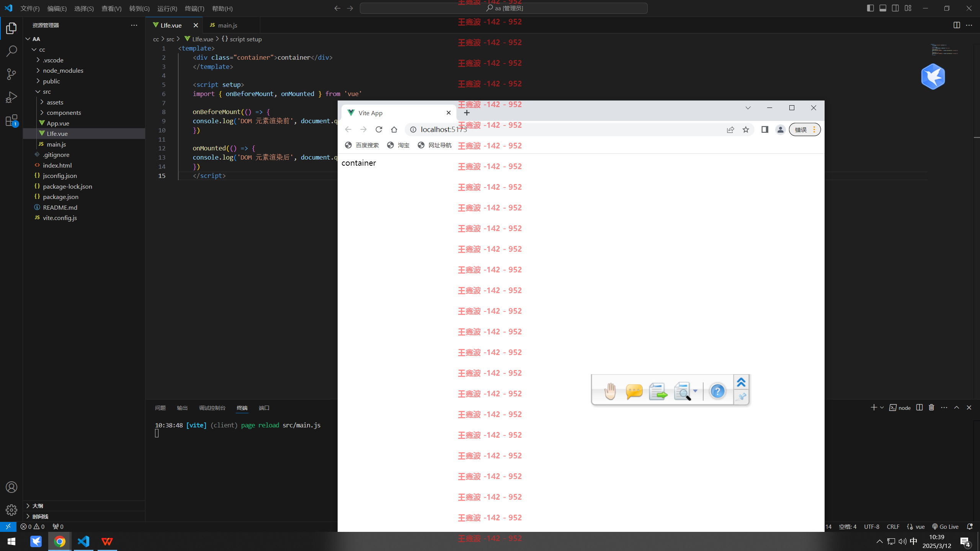Customize layout button in title bar
The height and width of the screenshot is (551, 980).
click(908, 8)
